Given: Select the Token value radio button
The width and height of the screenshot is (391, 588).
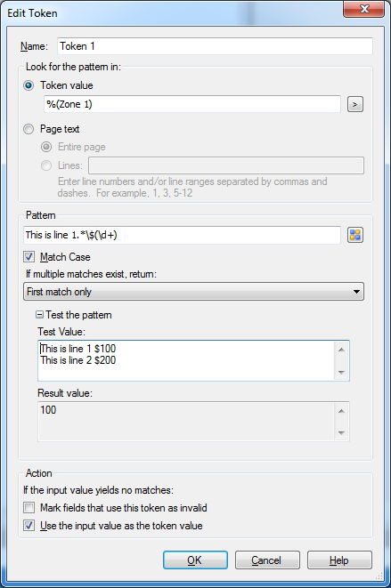Looking at the screenshot, I should [x=29, y=85].
